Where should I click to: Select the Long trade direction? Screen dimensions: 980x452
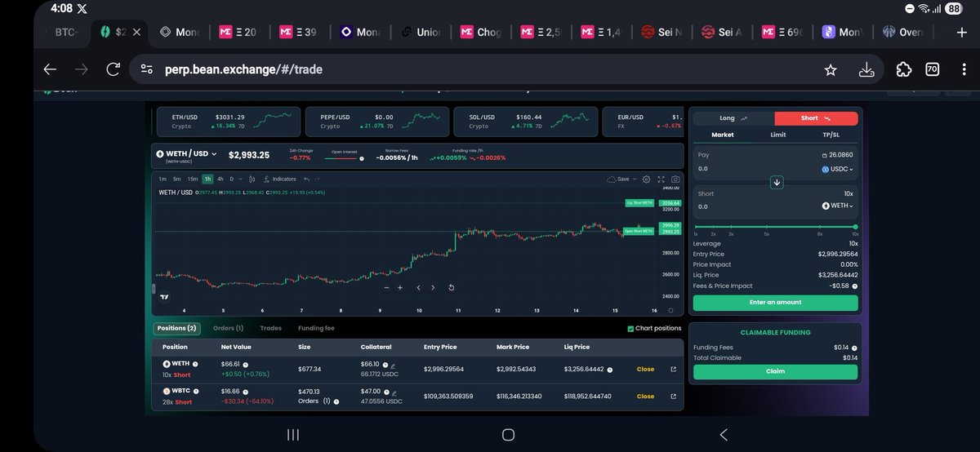point(733,118)
